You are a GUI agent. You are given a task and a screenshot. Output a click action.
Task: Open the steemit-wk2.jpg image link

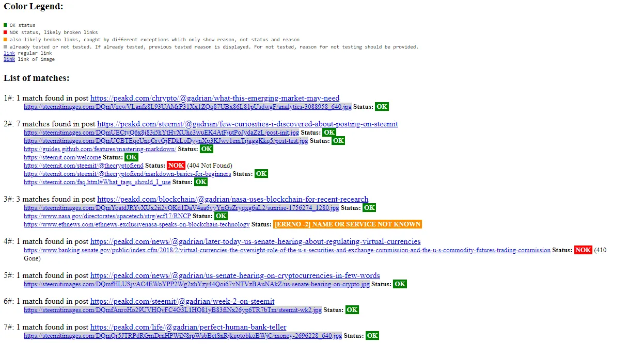coord(172,310)
